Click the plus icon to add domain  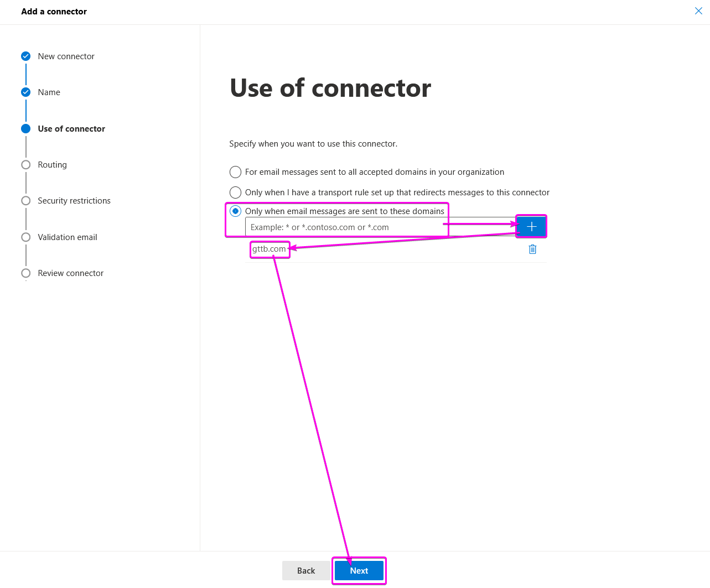530,226
